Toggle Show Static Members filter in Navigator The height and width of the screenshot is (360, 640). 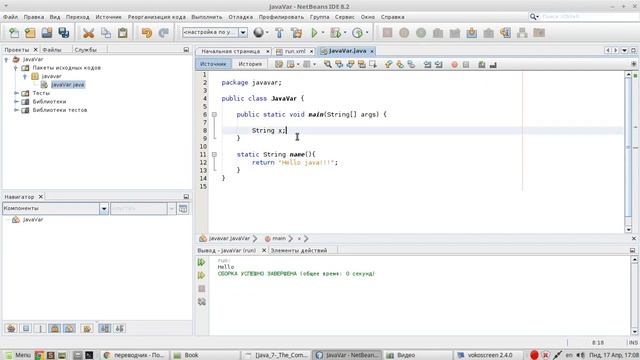pos(40,328)
